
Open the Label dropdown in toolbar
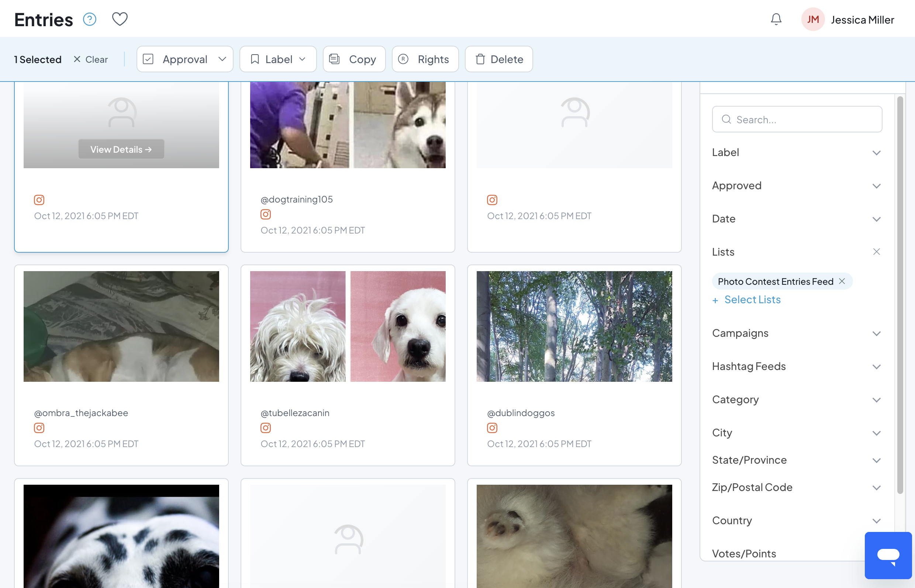pyautogui.click(x=278, y=59)
